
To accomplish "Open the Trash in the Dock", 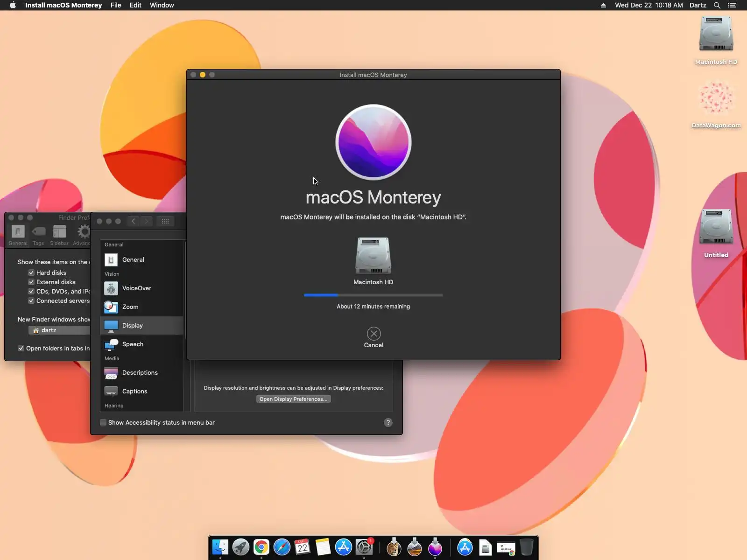I will click(x=527, y=547).
